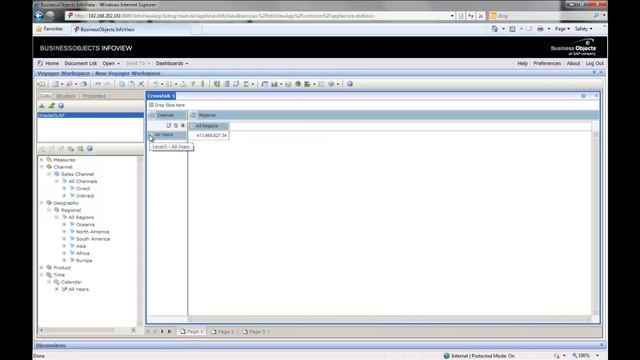Click the sigma totals toolbar icon
The height and width of the screenshot is (360, 640).
coord(246,84)
